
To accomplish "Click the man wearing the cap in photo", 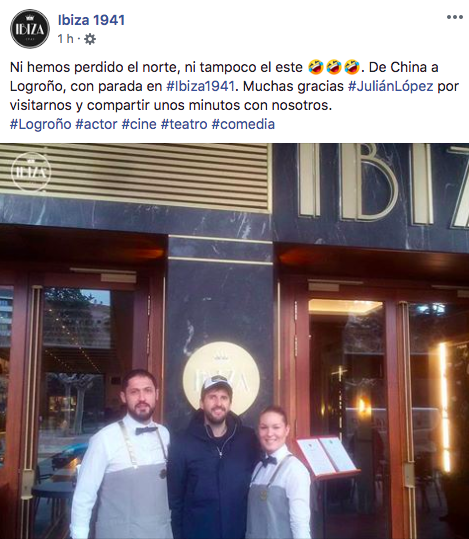I will 213,457.
